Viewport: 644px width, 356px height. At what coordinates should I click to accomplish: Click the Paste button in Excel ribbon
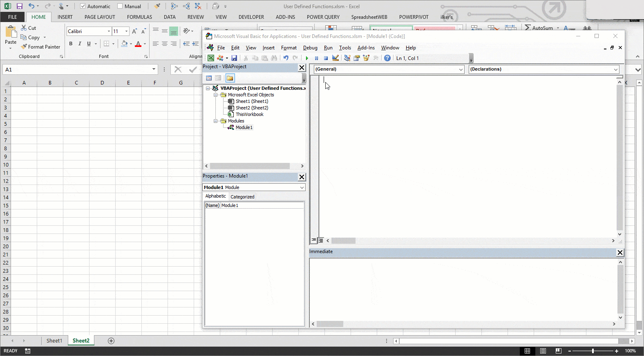click(11, 37)
